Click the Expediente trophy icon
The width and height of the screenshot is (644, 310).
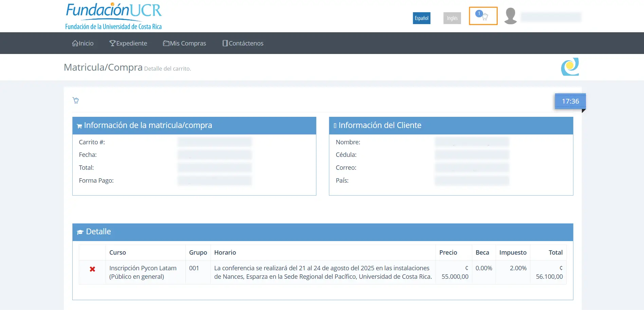(112, 43)
